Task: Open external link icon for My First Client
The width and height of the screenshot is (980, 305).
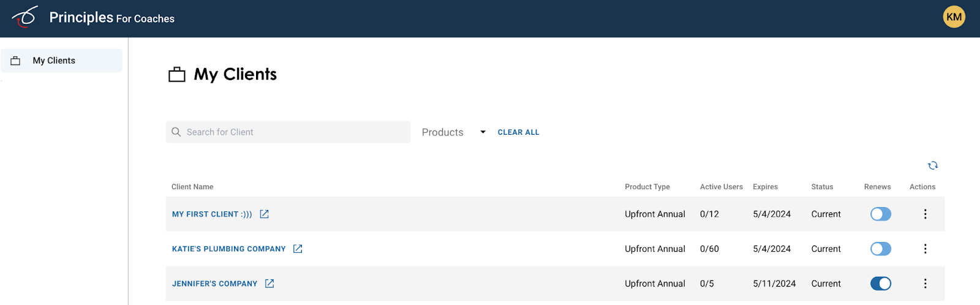Action: 265,214
